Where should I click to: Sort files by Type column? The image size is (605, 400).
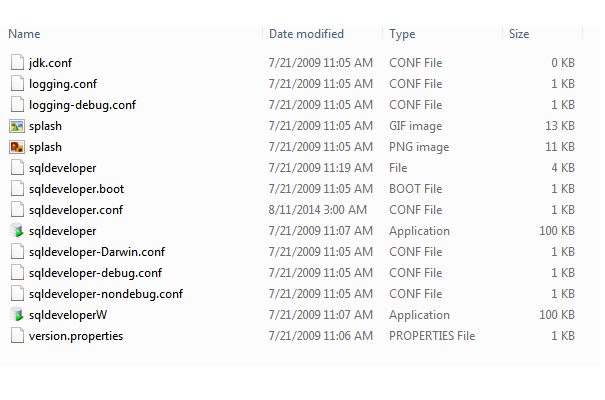(402, 34)
